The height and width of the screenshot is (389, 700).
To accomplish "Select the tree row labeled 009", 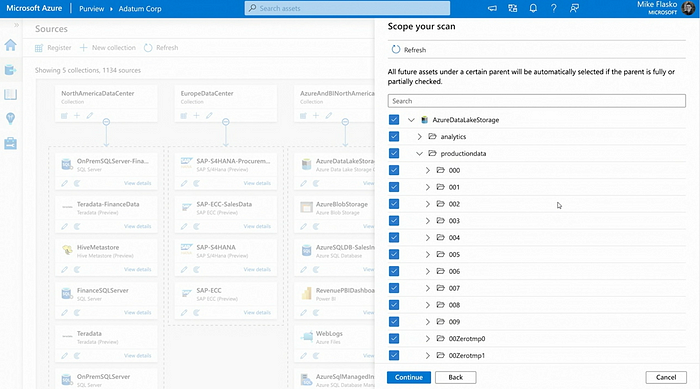I will coord(537,322).
